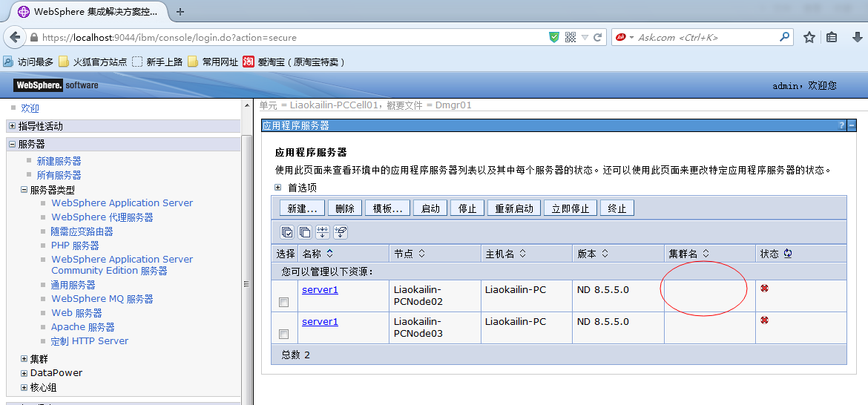Collapse the 服务器 section
The image size is (868, 405).
(x=12, y=144)
